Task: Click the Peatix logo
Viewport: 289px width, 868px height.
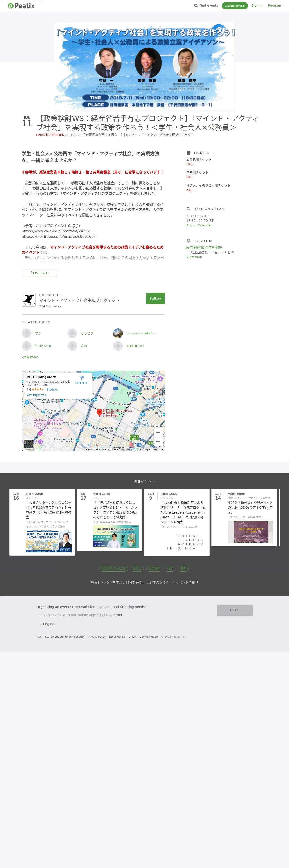Action: click(21, 6)
